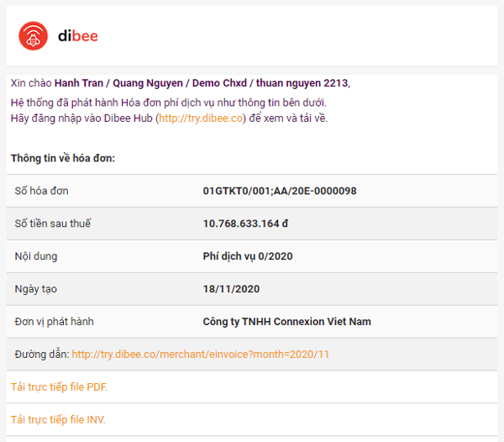The width and height of the screenshot is (504, 442).
Task: Click the Ngày tạo label
Action: (35, 289)
